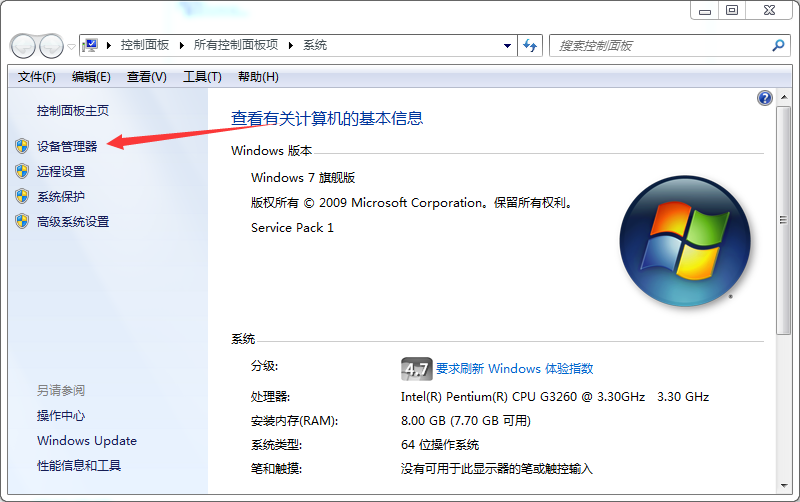The image size is (800, 502).
Task: Click the shield icon beside 高级系统设置
Action: coord(22,221)
